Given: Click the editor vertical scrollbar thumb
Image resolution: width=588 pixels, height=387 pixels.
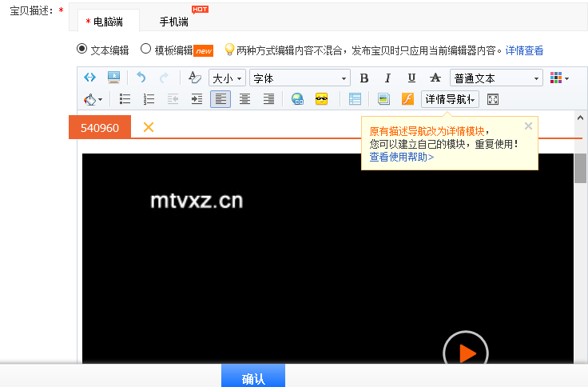Looking at the screenshot, I should (x=580, y=168).
